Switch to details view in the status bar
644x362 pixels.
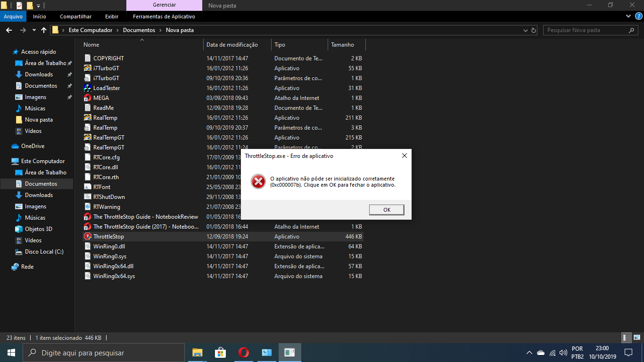point(626,337)
